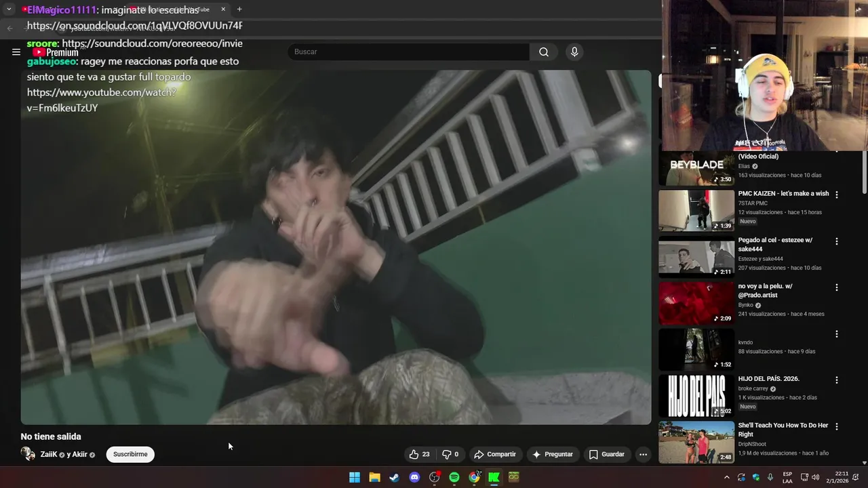
Task: Click the Bynko channel name
Action: pos(746,305)
